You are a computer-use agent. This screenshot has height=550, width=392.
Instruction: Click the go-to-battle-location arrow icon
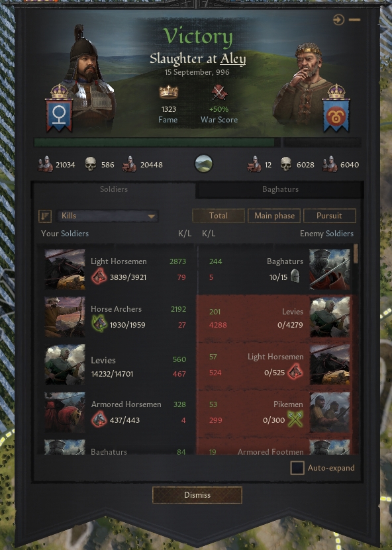point(338,20)
